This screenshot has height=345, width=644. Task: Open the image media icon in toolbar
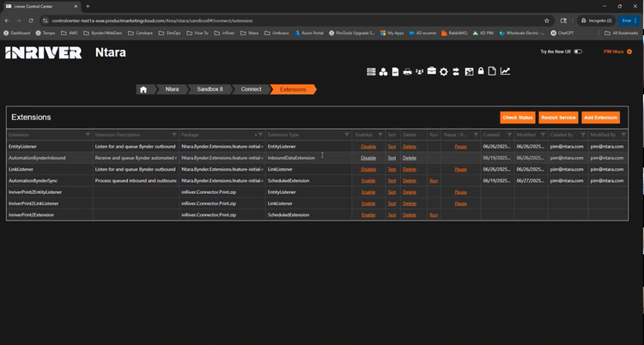[x=469, y=72]
